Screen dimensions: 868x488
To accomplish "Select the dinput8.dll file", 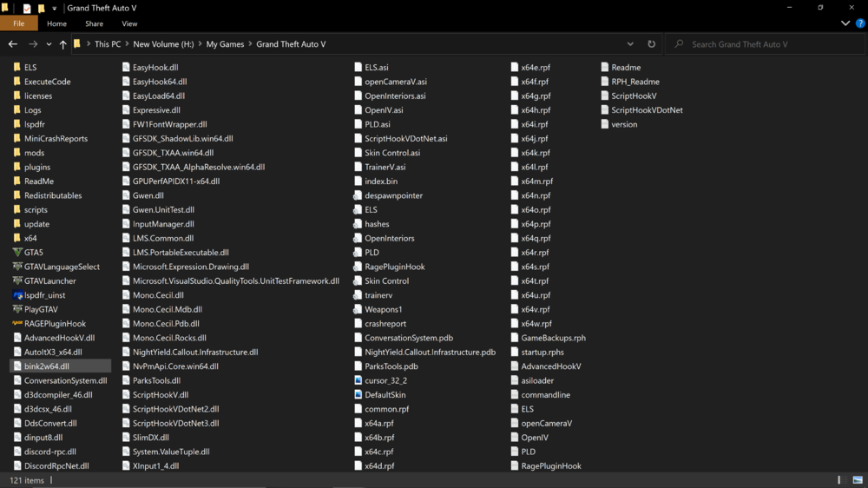I will 37,438.
